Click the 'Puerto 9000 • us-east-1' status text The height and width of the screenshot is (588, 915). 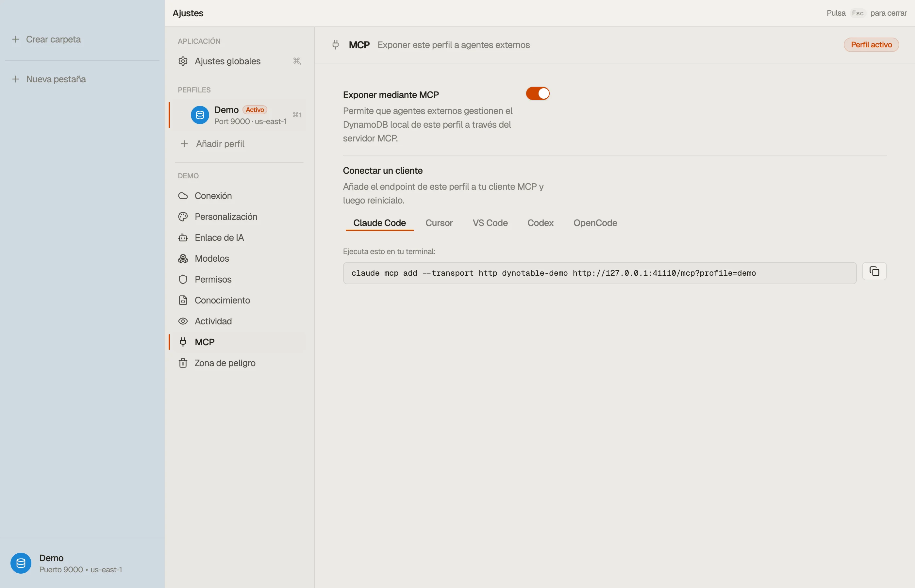pyautogui.click(x=81, y=569)
